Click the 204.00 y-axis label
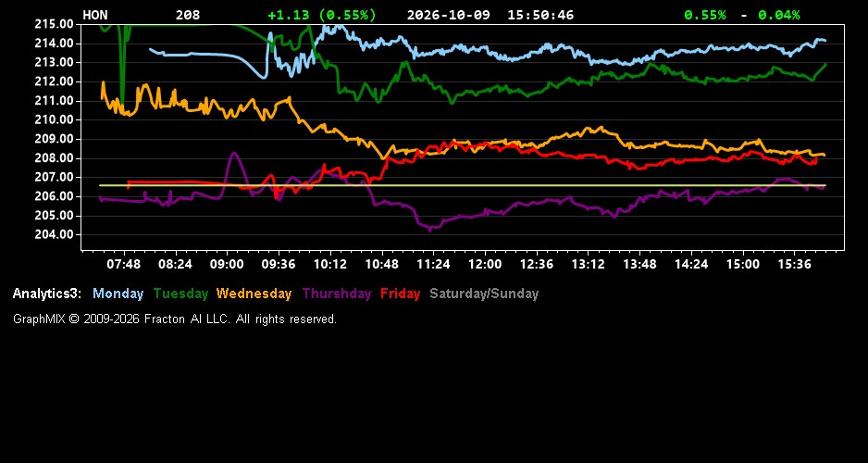The image size is (868, 463). point(55,234)
